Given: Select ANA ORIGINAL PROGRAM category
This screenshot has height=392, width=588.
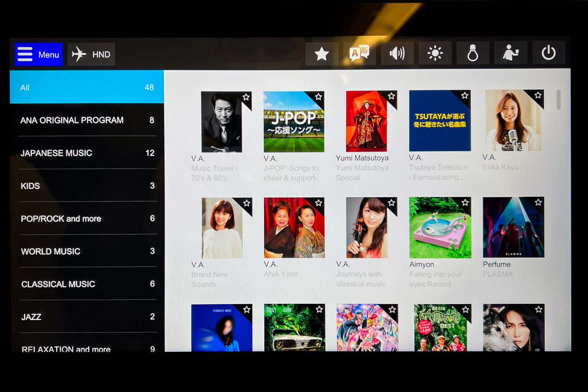Looking at the screenshot, I should click(87, 120).
